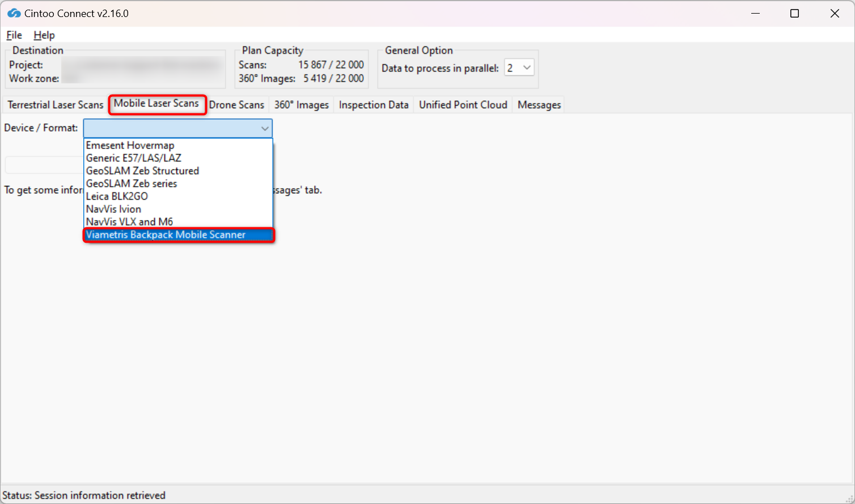
Task: Open the Help menu
Action: coord(44,35)
